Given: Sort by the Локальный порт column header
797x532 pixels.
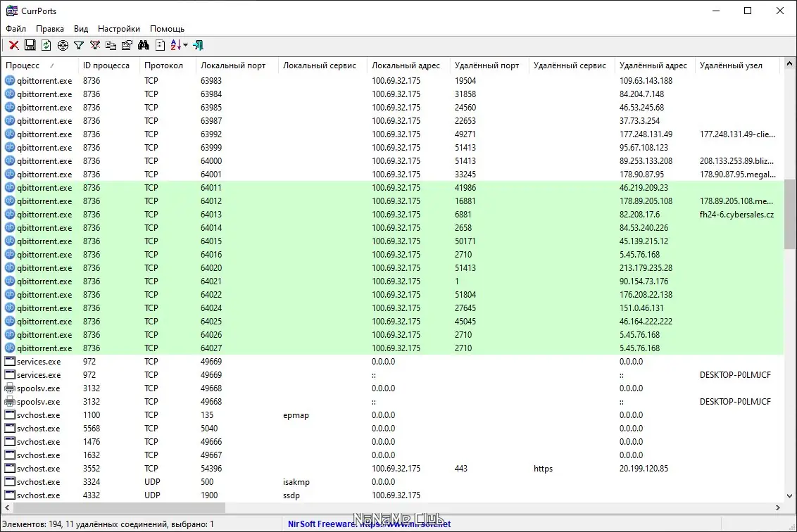Looking at the screenshot, I should coord(237,65).
